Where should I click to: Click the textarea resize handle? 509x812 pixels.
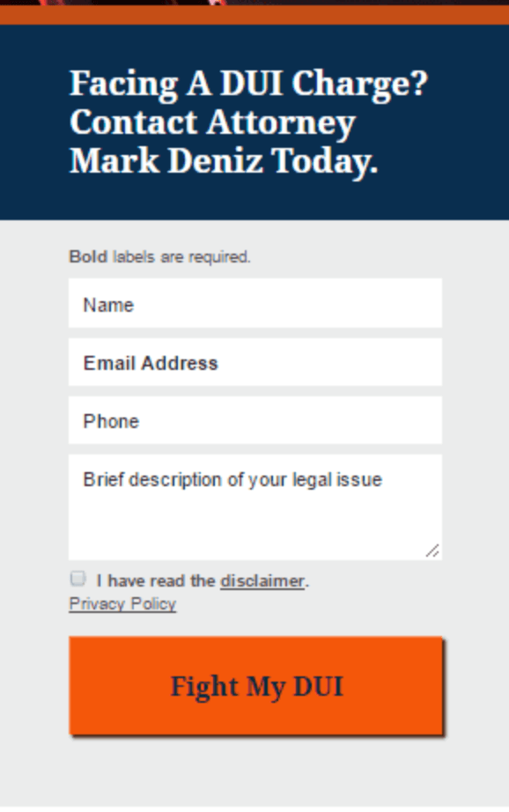point(434,550)
